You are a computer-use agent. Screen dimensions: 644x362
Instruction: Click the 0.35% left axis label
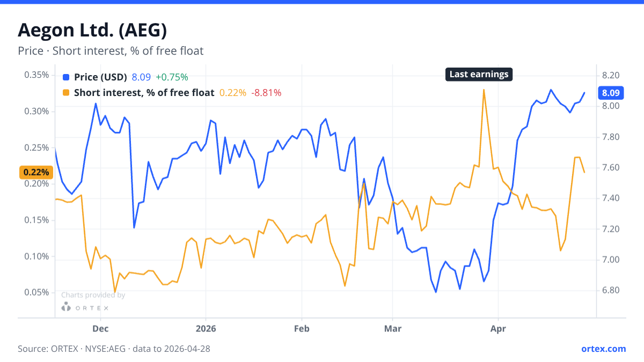pos(36,75)
